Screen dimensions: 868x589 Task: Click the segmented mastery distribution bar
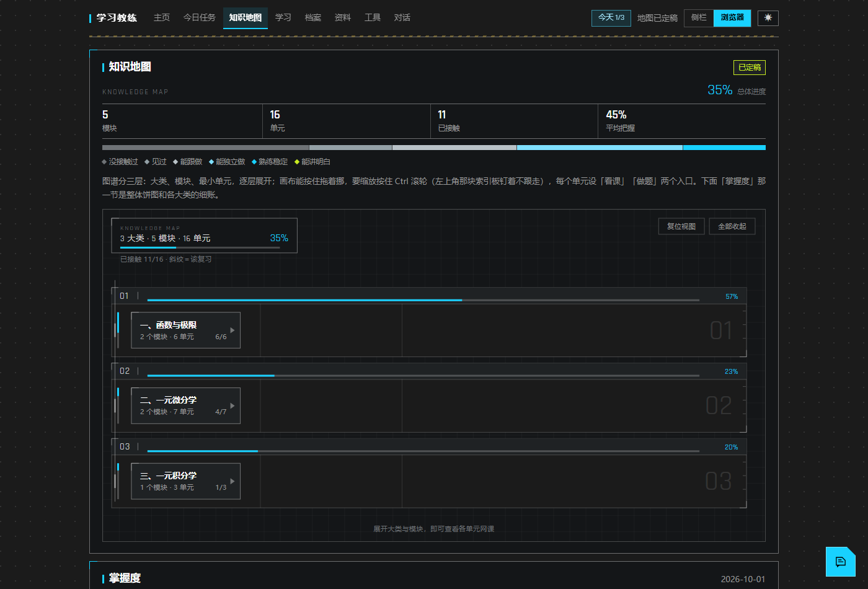(x=434, y=148)
